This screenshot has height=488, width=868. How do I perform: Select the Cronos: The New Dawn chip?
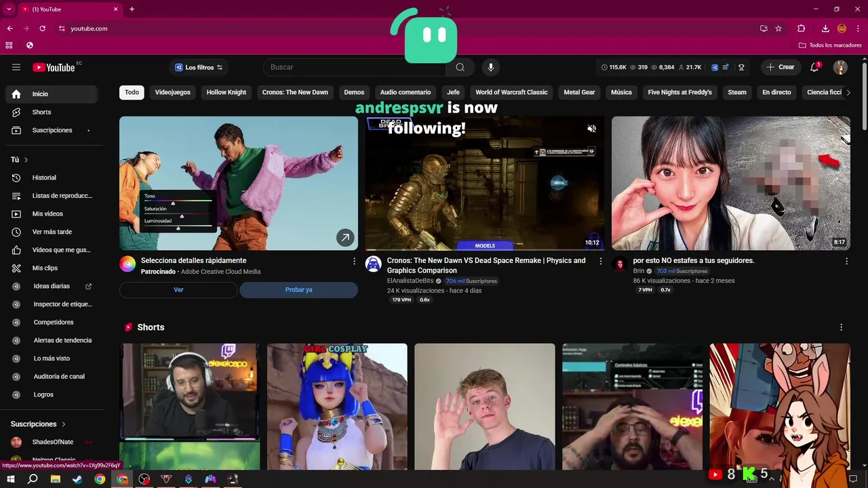point(295,92)
